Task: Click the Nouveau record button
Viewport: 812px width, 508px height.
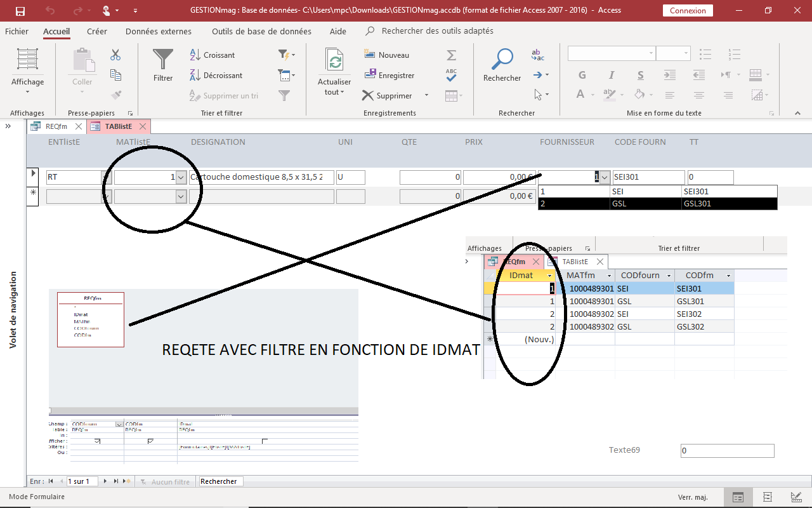Action: click(x=386, y=55)
